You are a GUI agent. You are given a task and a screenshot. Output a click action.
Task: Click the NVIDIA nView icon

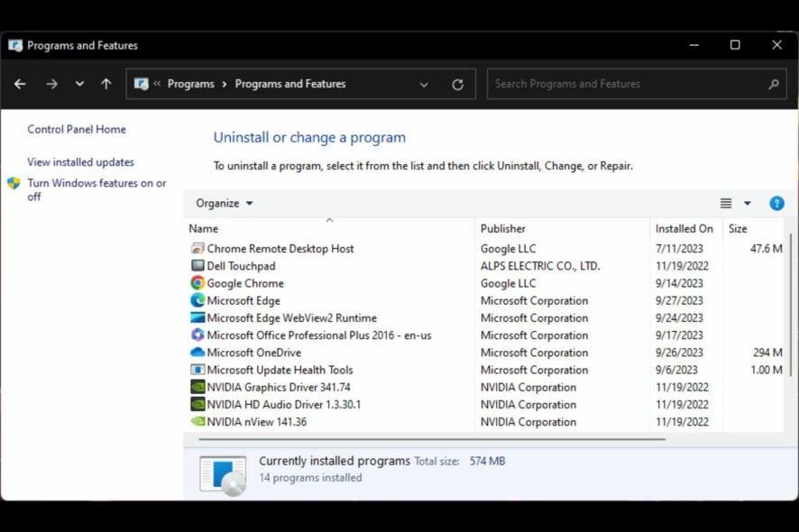click(x=197, y=421)
